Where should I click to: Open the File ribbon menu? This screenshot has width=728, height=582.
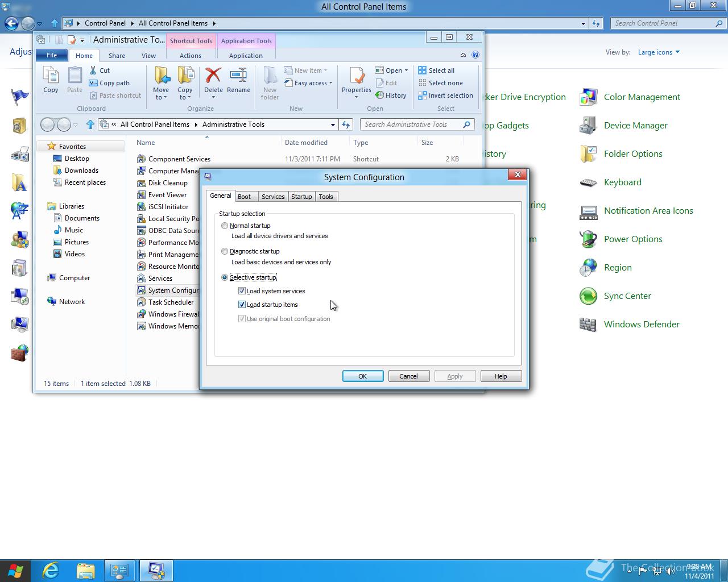click(52, 55)
